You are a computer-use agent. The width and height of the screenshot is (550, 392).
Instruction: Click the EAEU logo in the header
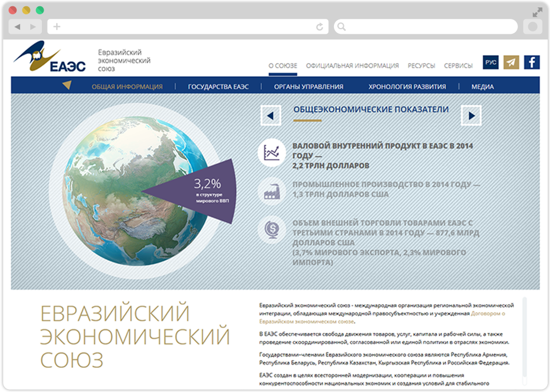pos(50,60)
